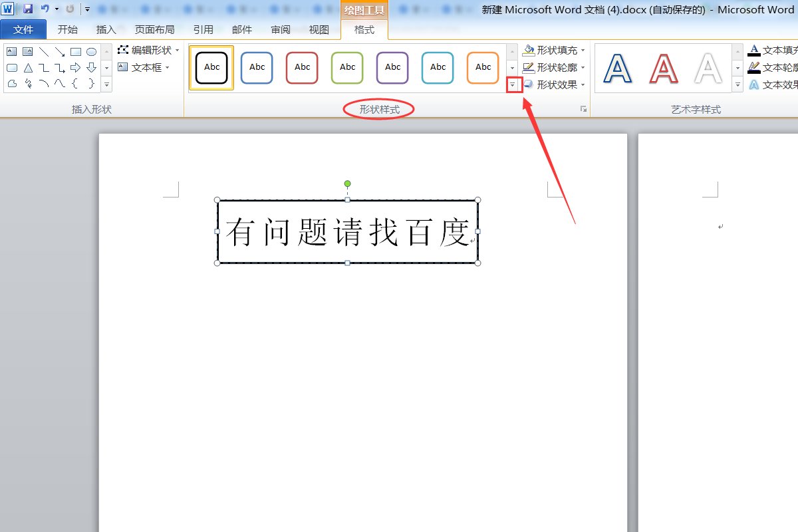Image resolution: width=798 pixels, height=532 pixels.
Task: Expand the full insert shapes gallery
Action: point(106,84)
